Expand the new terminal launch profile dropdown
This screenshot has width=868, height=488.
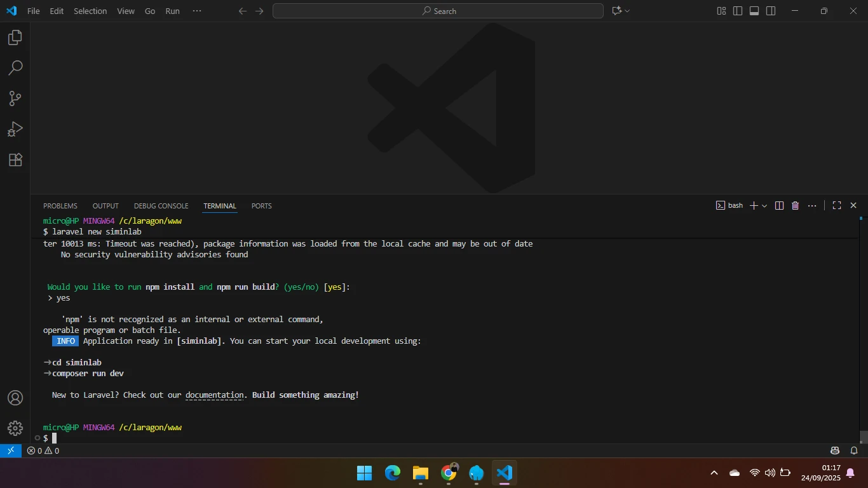tap(764, 206)
